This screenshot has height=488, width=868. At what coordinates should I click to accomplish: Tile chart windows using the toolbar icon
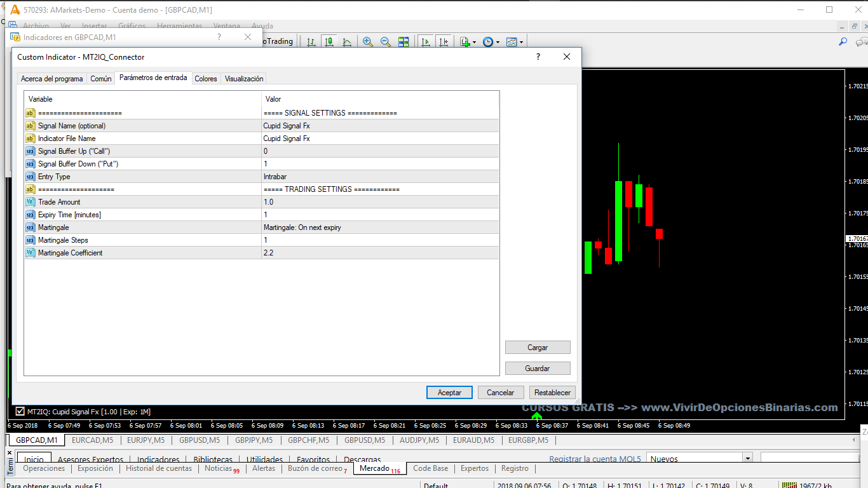tap(403, 42)
